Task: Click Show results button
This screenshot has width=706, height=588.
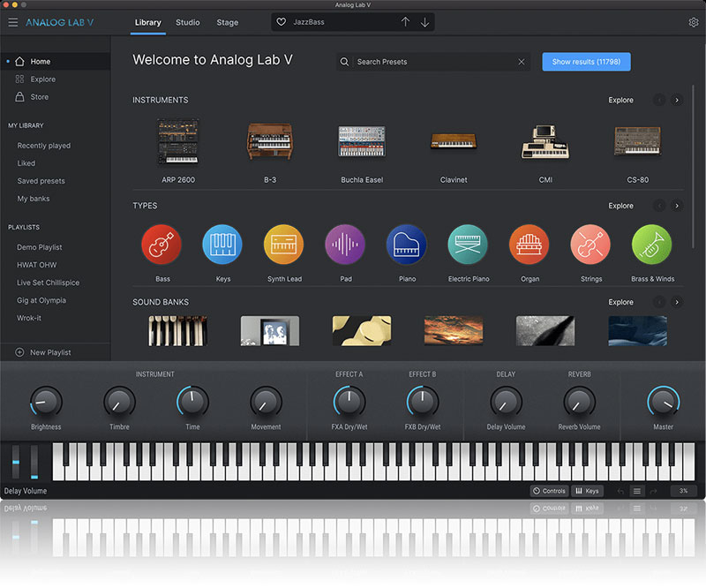Action: click(x=586, y=62)
